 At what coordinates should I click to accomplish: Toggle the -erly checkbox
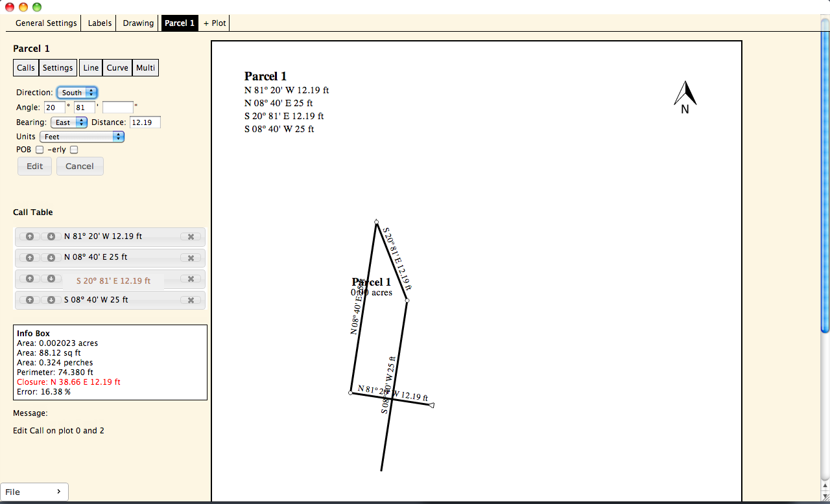pyautogui.click(x=74, y=149)
